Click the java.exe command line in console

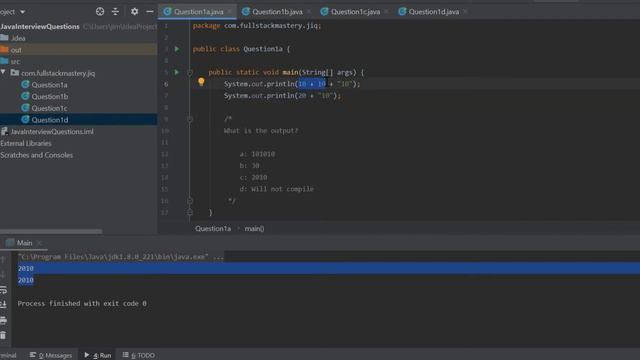[121, 257]
